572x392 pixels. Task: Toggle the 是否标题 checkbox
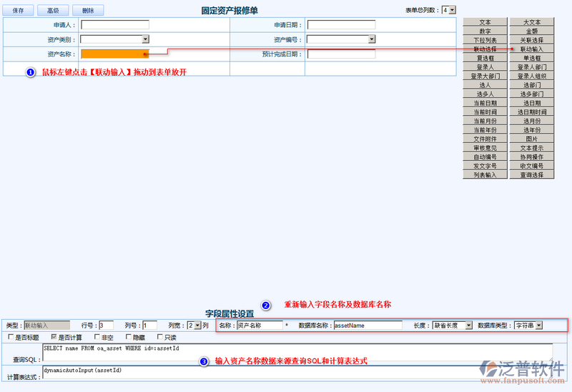point(11,337)
